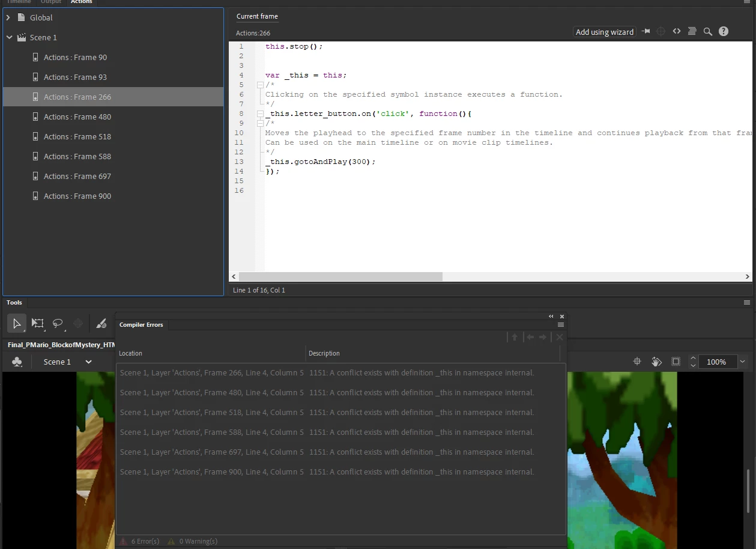Select Actions : Frame 93 script
756x549 pixels.
click(113, 77)
